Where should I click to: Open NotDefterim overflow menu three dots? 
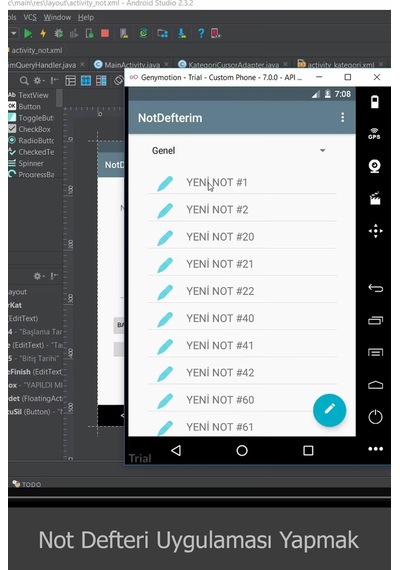pos(342,117)
